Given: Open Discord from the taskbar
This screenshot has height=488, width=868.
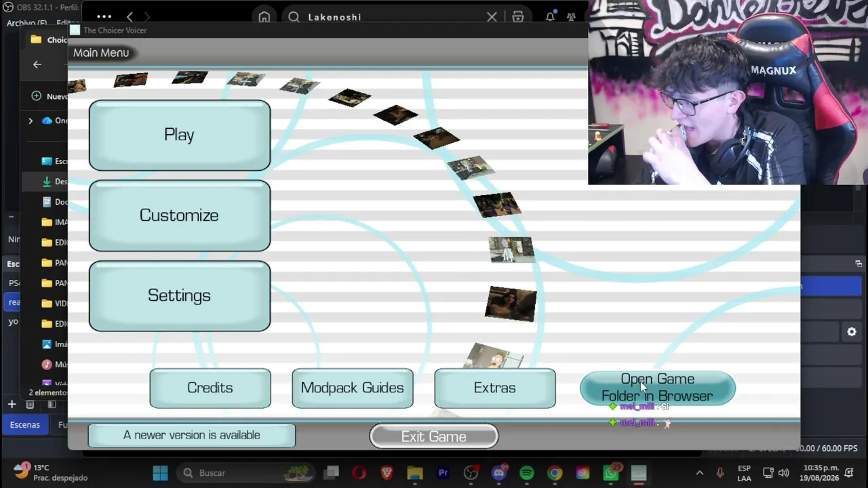Looking at the screenshot, I should (499, 472).
